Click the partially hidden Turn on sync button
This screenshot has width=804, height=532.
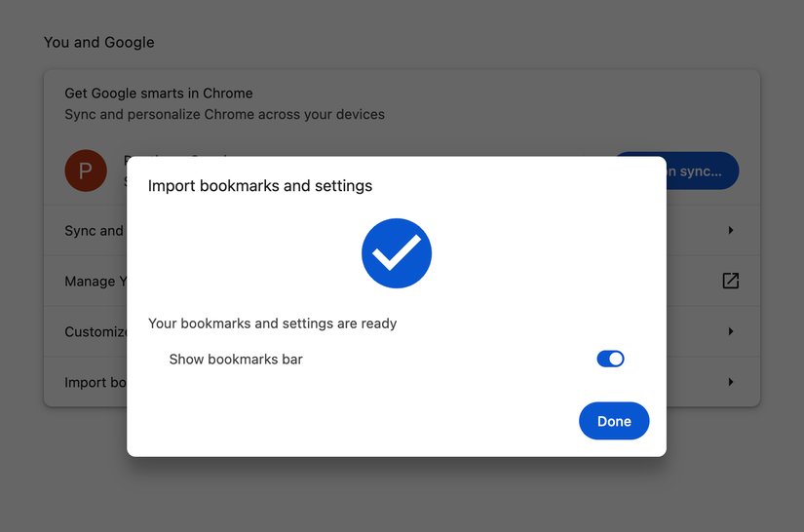[703, 171]
